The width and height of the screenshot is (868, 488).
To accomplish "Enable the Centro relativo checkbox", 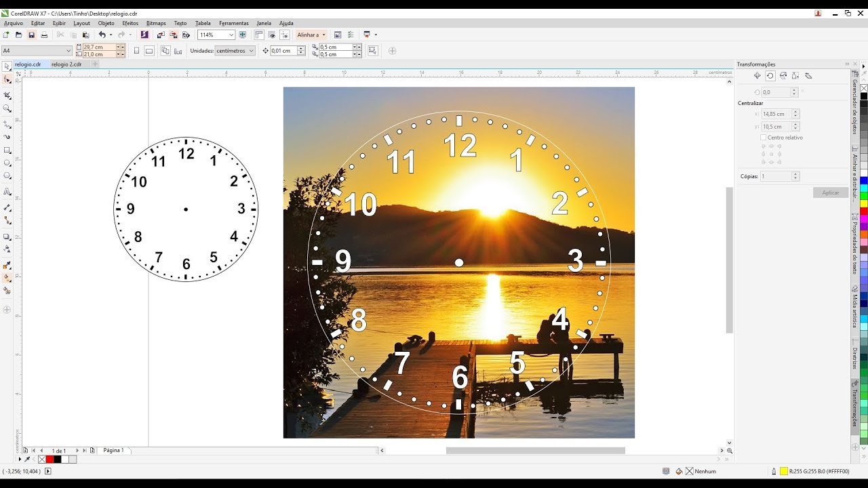I will click(x=764, y=138).
